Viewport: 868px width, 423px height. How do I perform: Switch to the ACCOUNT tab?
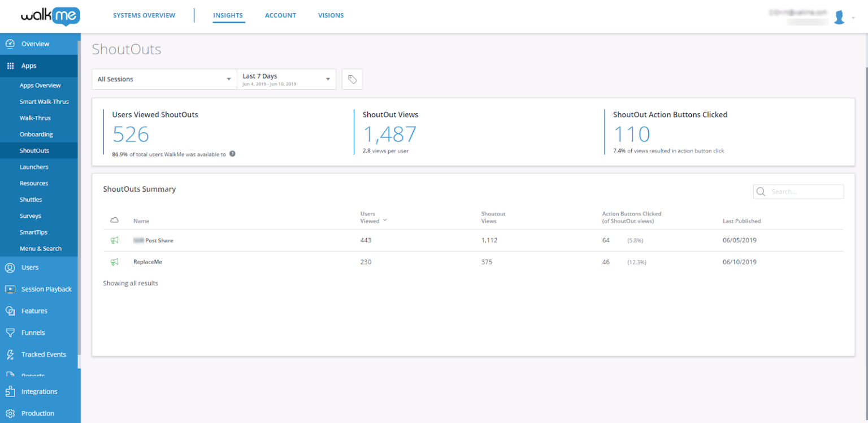pos(280,15)
